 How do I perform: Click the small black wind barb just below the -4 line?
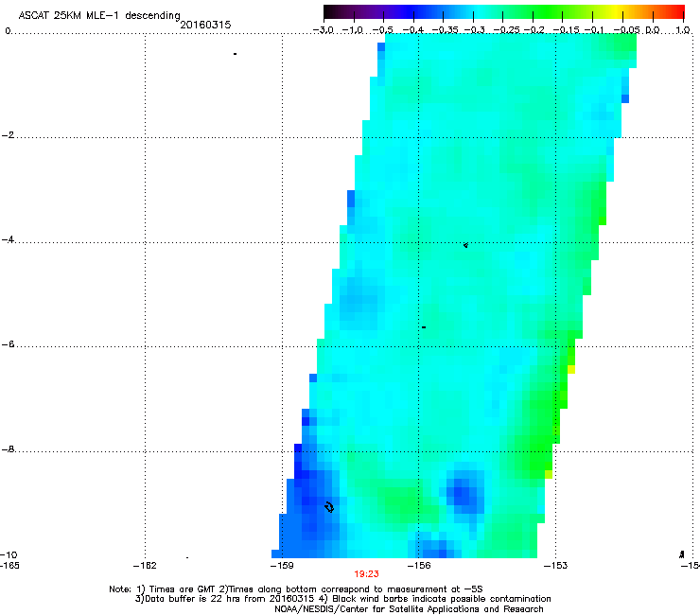[x=465, y=245]
